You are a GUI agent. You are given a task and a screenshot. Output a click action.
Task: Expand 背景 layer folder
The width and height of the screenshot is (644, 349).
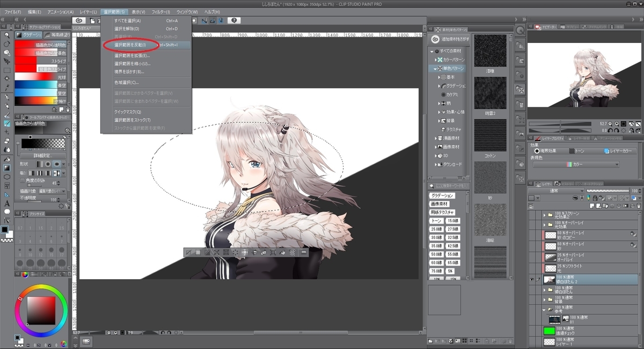click(544, 300)
